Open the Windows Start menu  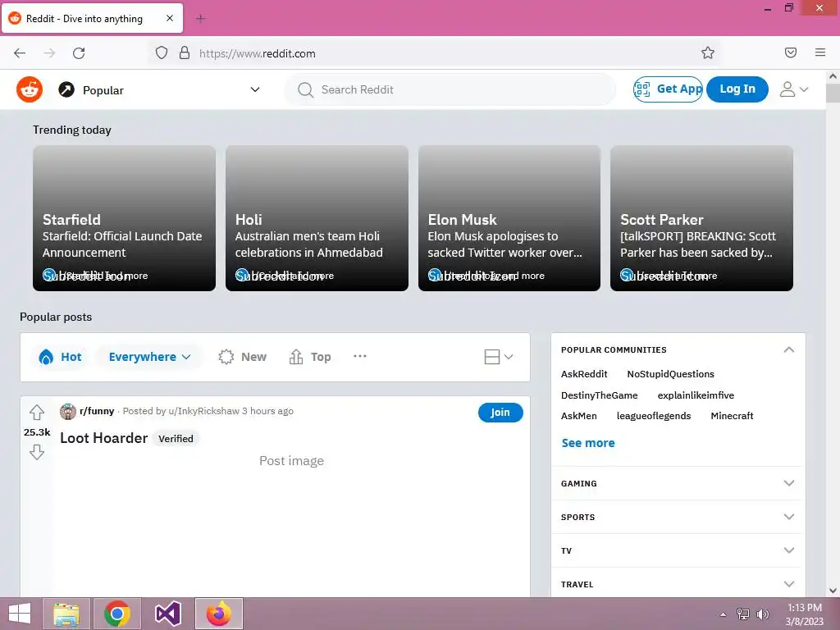click(x=20, y=614)
